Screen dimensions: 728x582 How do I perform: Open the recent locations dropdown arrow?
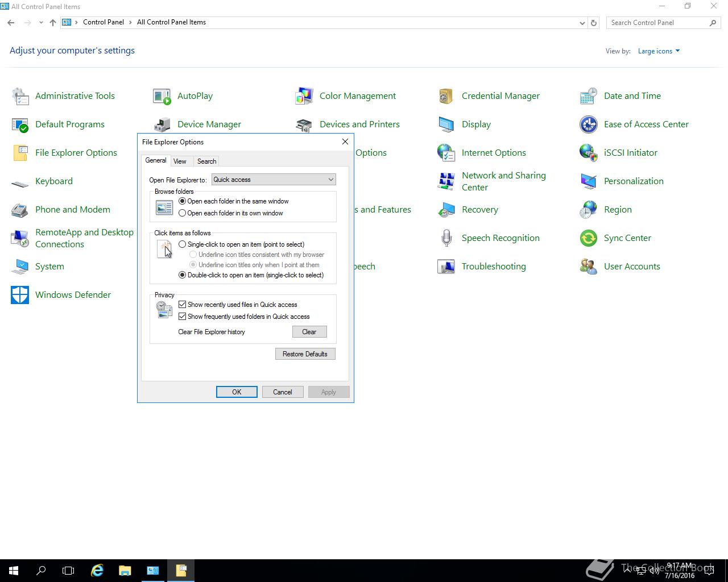click(41, 23)
